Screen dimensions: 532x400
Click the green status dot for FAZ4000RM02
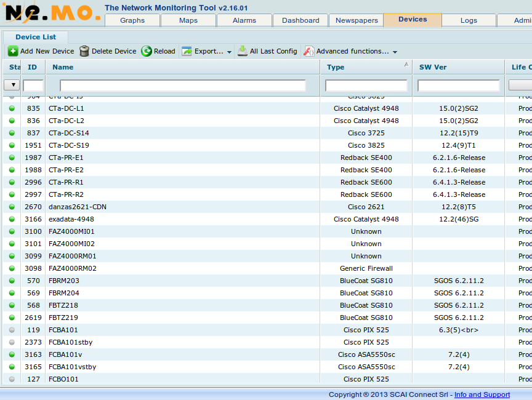(12, 268)
